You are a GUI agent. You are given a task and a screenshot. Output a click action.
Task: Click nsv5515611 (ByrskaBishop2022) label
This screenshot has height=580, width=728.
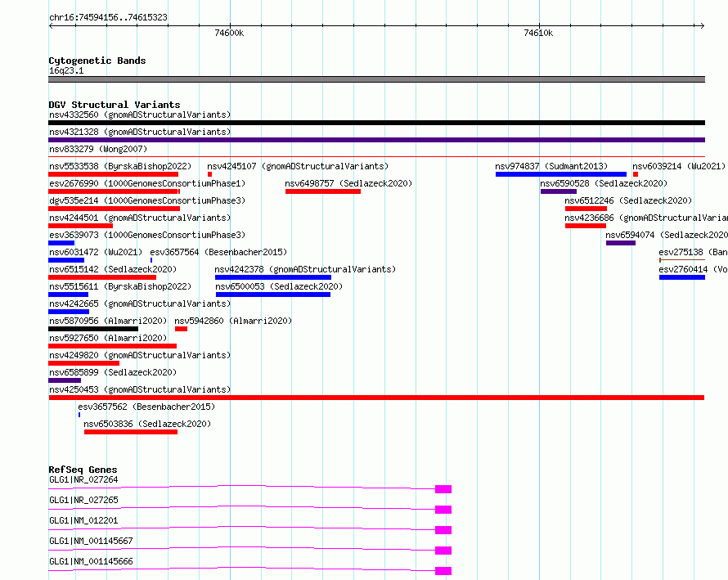click(120, 286)
